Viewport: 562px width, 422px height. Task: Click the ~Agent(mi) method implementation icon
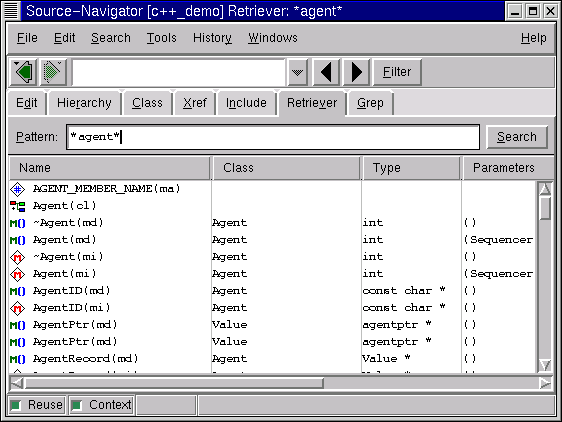(x=18, y=257)
